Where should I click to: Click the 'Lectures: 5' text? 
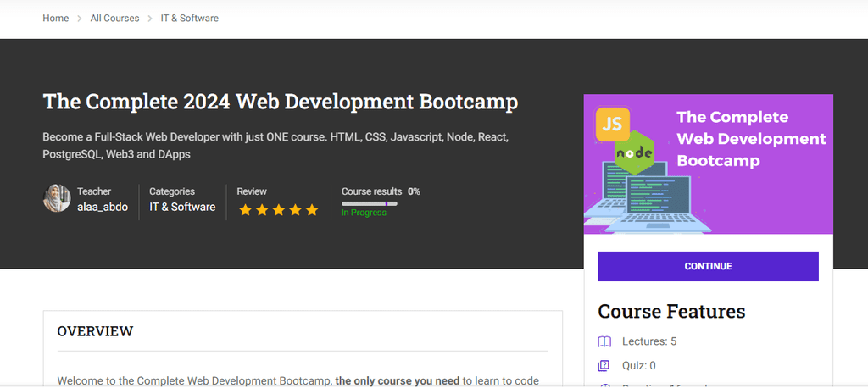tap(649, 341)
